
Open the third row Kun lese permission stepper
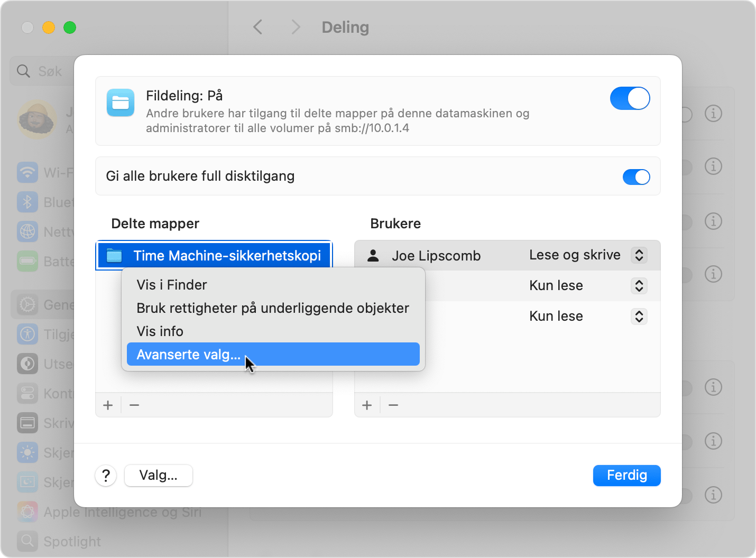[639, 317]
